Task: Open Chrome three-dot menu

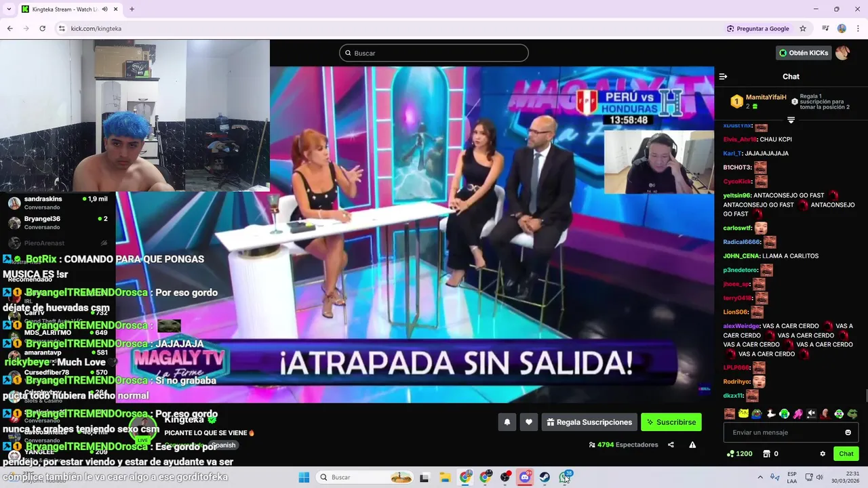Action: [858, 28]
